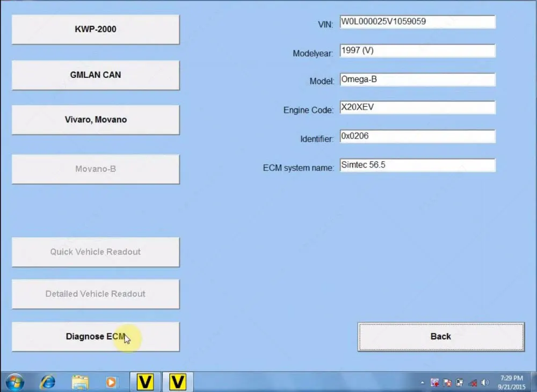537x392 pixels.
Task: Go Back to the previous screen
Action: [x=441, y=337]
